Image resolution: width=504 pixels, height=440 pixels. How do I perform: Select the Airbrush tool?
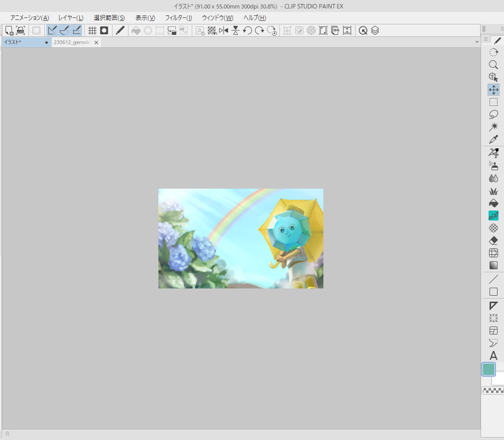tap(494, 166)
